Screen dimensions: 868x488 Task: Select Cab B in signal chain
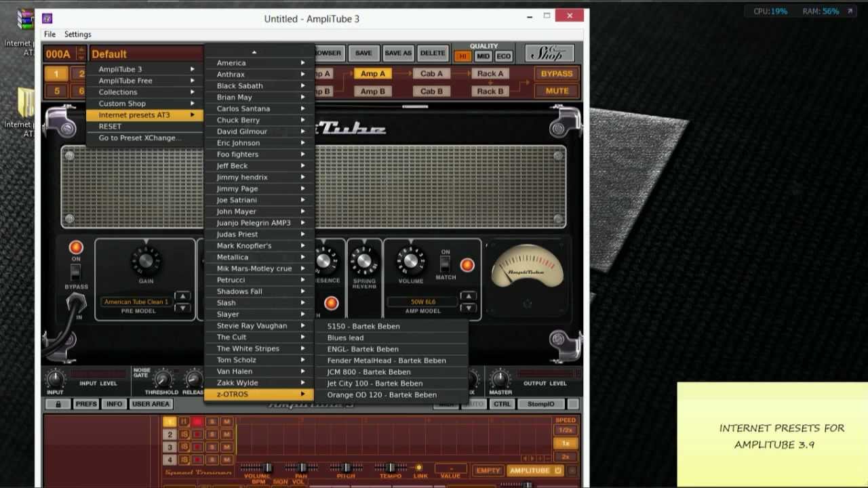(431, 91)
